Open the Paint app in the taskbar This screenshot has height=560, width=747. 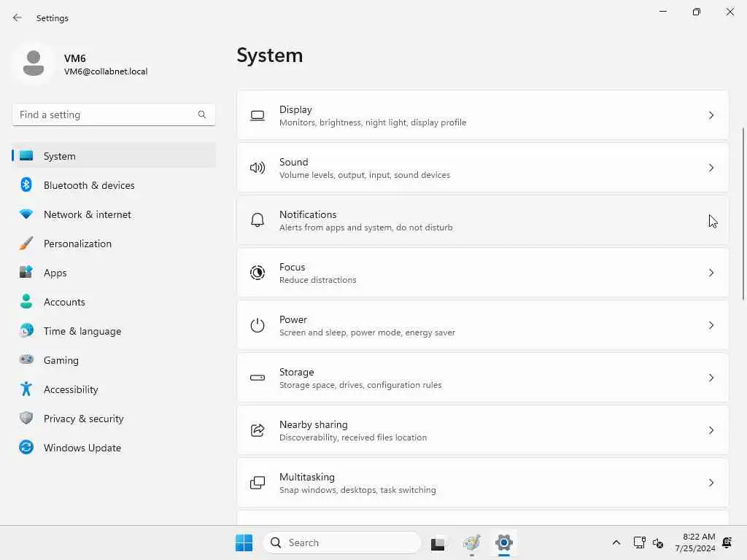point(471,542)
